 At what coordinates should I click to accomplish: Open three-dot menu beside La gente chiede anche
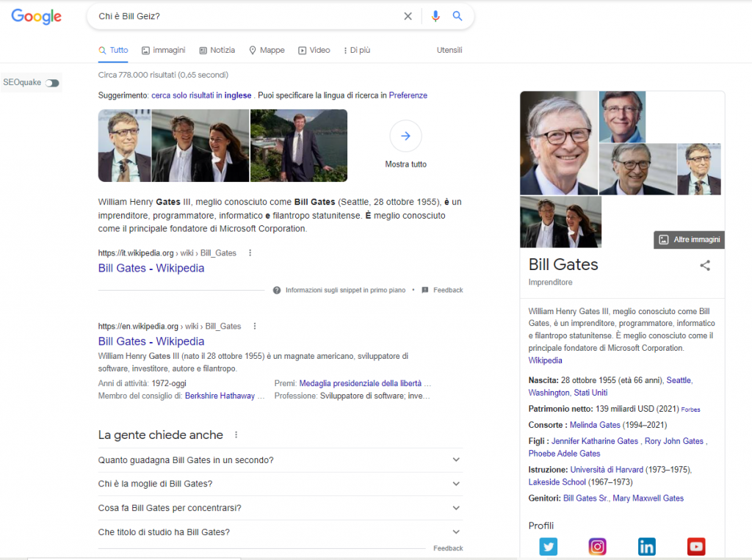tap(236, 435)
